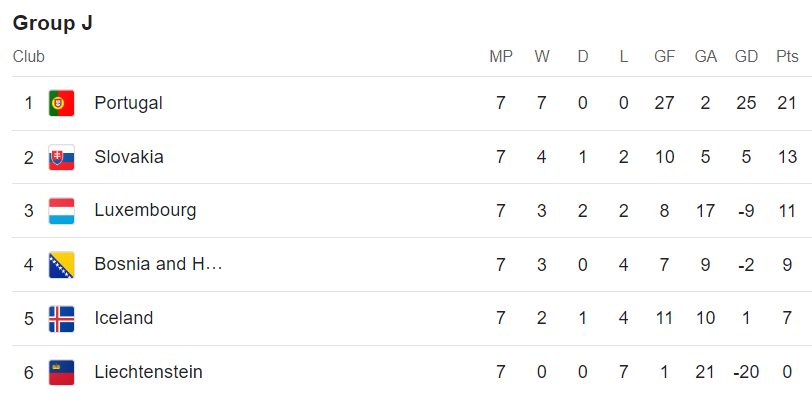This screenshot has height=409, width=812.
Task: Click the Pts column header
Action: (787, 57)
